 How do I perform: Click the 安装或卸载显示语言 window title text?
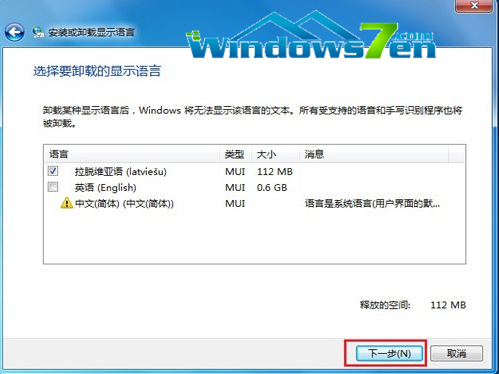pyautogui.click(x=91, y=32)
